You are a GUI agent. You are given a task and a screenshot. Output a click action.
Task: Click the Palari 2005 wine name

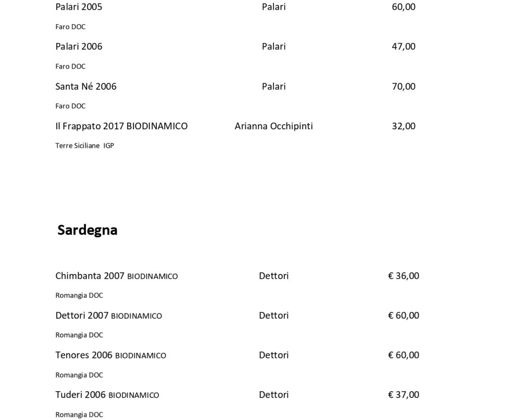(79, 7)
